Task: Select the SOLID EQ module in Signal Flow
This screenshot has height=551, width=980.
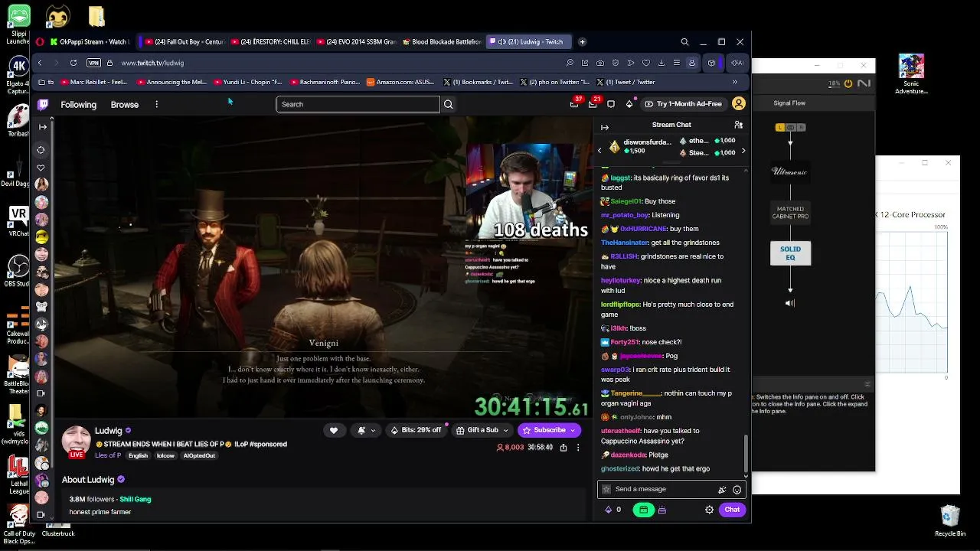Action: (x=790, y=253)
